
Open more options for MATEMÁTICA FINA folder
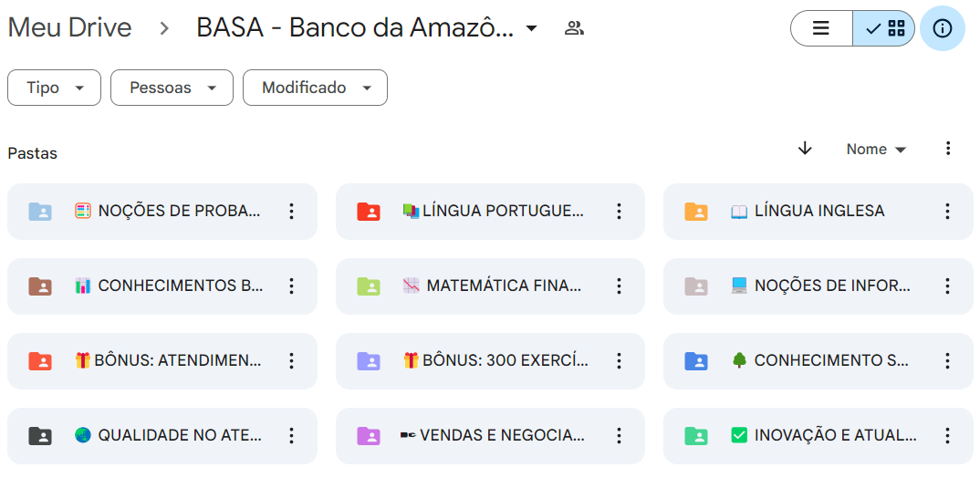point(619,286)
